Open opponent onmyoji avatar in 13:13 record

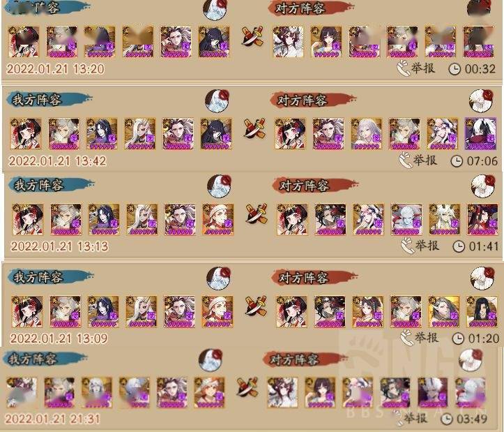(483, 186)
